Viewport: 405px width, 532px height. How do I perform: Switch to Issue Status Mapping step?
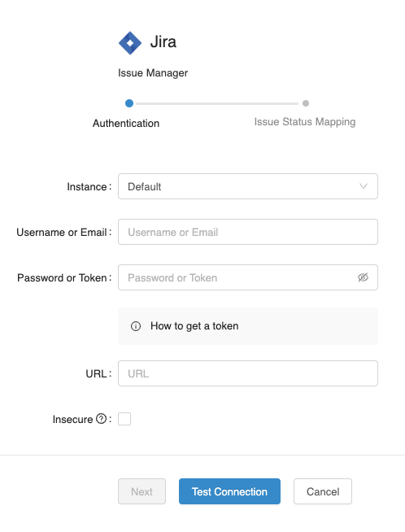305,122
